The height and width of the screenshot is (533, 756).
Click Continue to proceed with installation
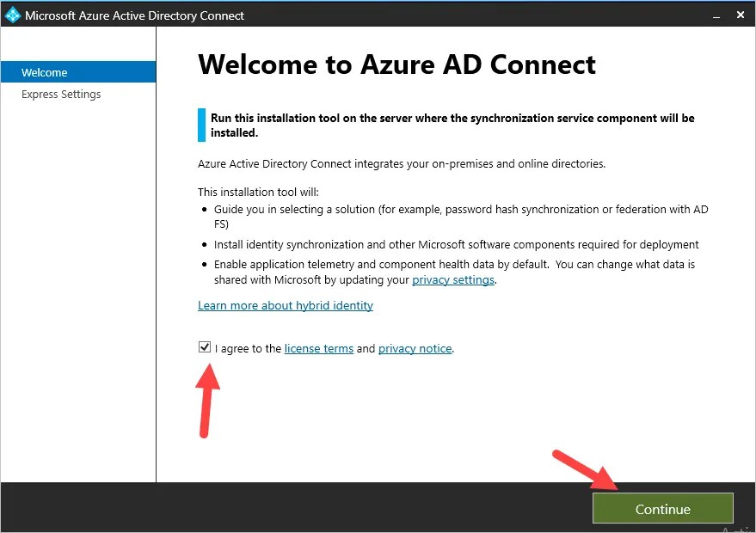click(662, 508)
